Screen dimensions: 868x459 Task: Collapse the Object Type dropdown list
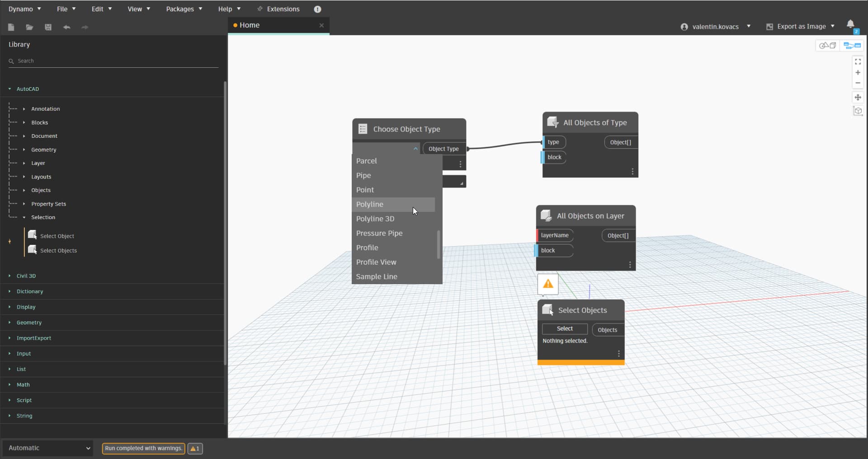tap(415, 149)
